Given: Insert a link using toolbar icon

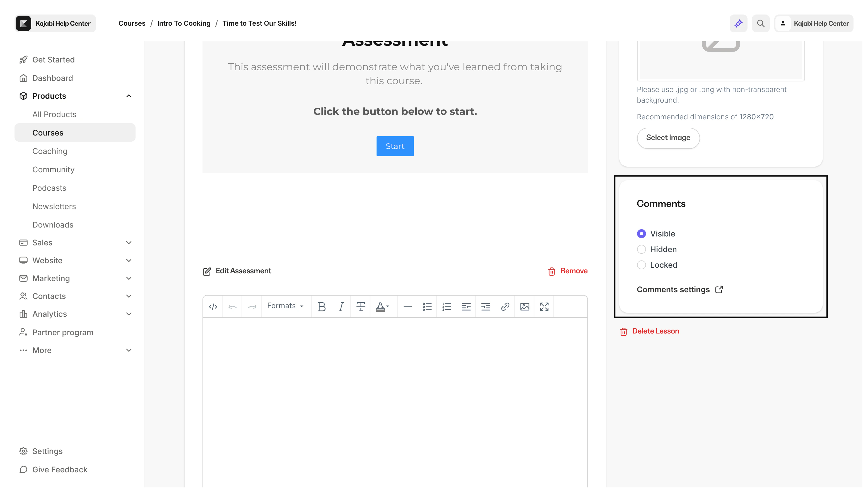Looking at the screenshot, I should pyautogui.click(x=505, y=307).
